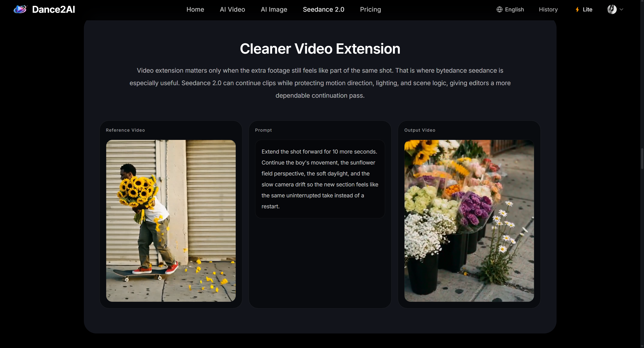The image size is (644, 348).
Task: Click the prompt text box
Action: click(x=320, y=179)
